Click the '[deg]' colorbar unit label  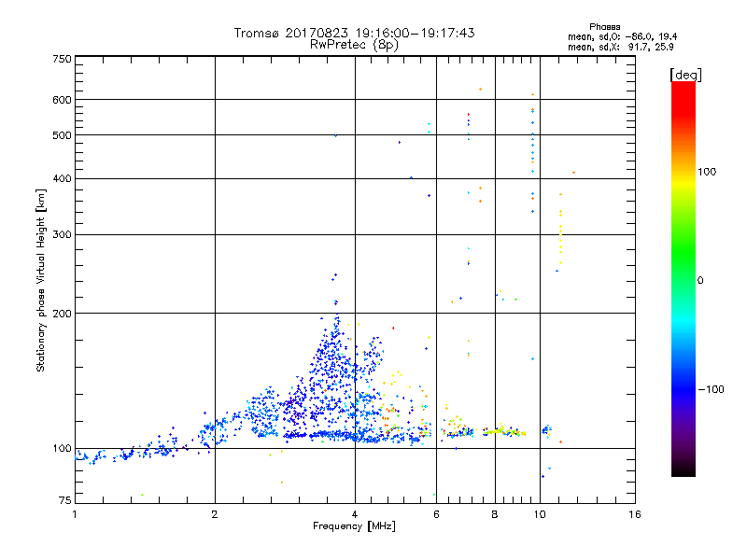tap(685, 75)
